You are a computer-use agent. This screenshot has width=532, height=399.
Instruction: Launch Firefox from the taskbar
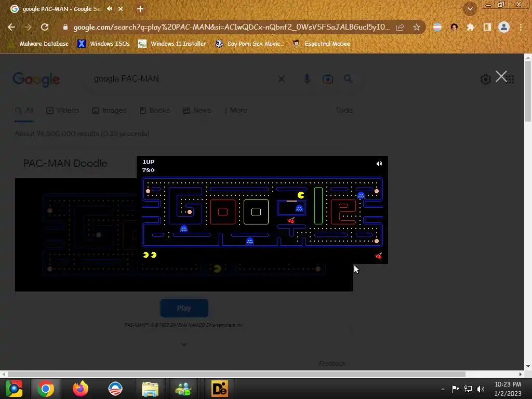[x=81, y=389]
